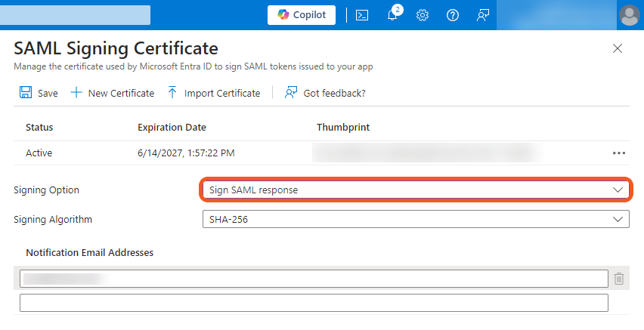This screenshot has width=644, height=330.
Task: Expand the Signing Option dropdown
Action: point(415,190)
